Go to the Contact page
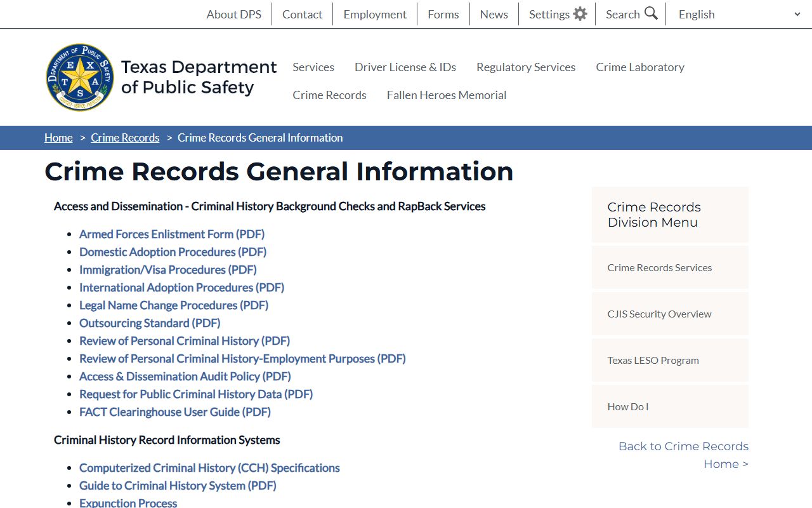Screen dimensions: 812x508 point(302,14)
